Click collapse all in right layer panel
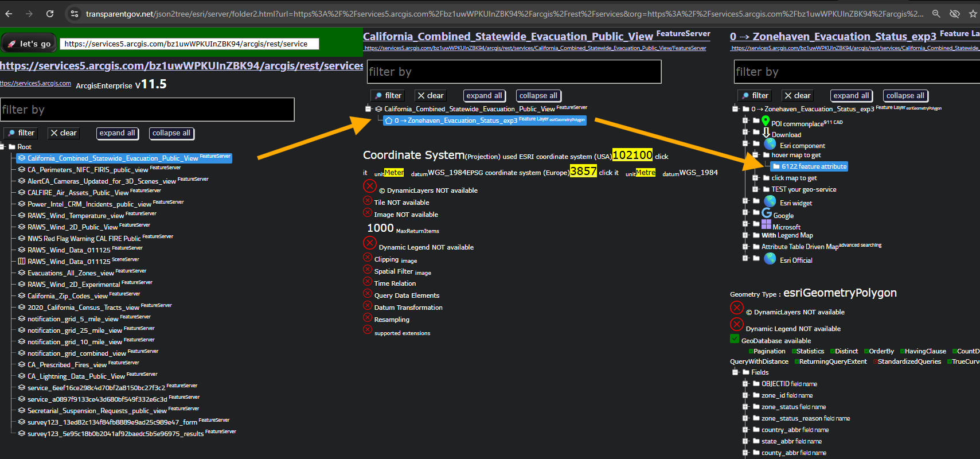The height and width of the screenshot is (459, 980). pos(905,96)
